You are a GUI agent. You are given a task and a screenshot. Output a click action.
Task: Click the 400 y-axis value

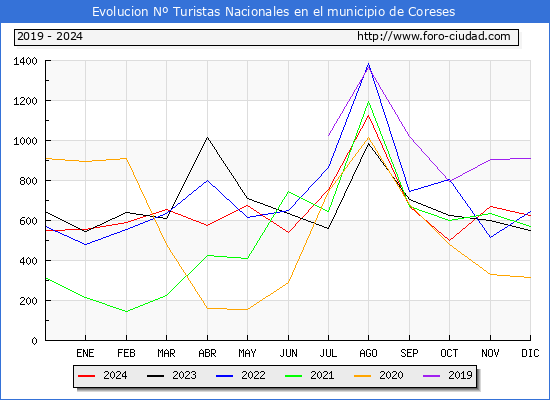28,261
